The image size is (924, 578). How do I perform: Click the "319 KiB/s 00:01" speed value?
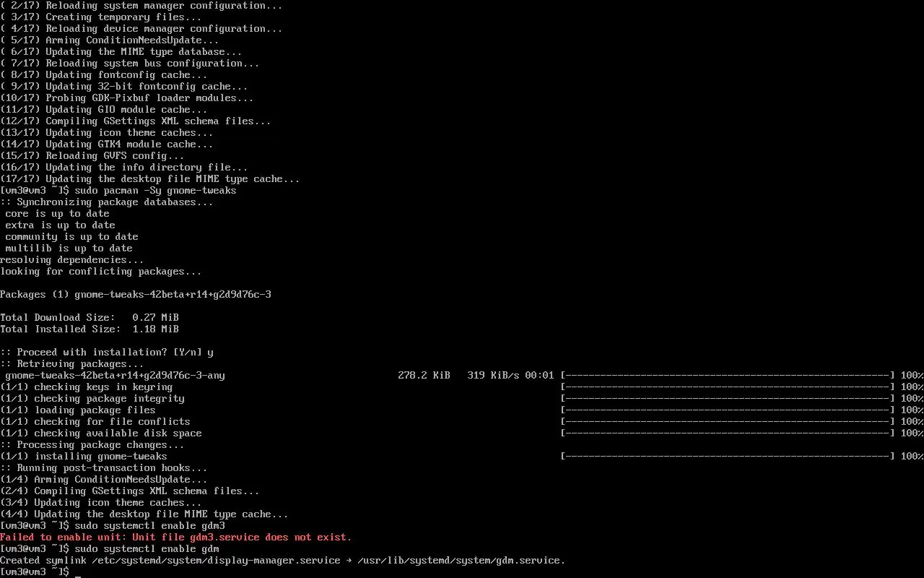point(511,375)
